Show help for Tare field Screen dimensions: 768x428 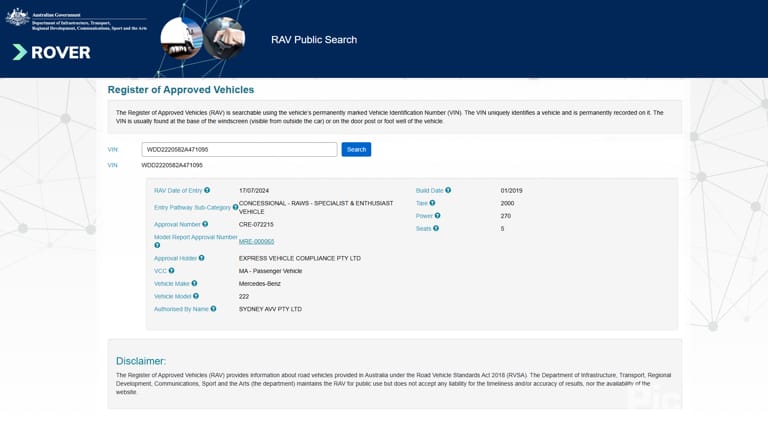coord(432,203)
